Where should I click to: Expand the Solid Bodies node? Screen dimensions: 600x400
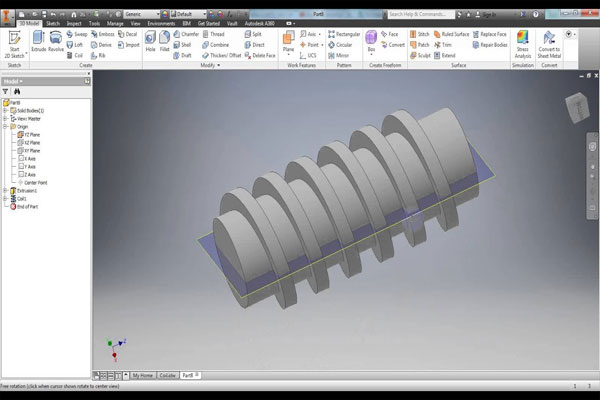5,110
